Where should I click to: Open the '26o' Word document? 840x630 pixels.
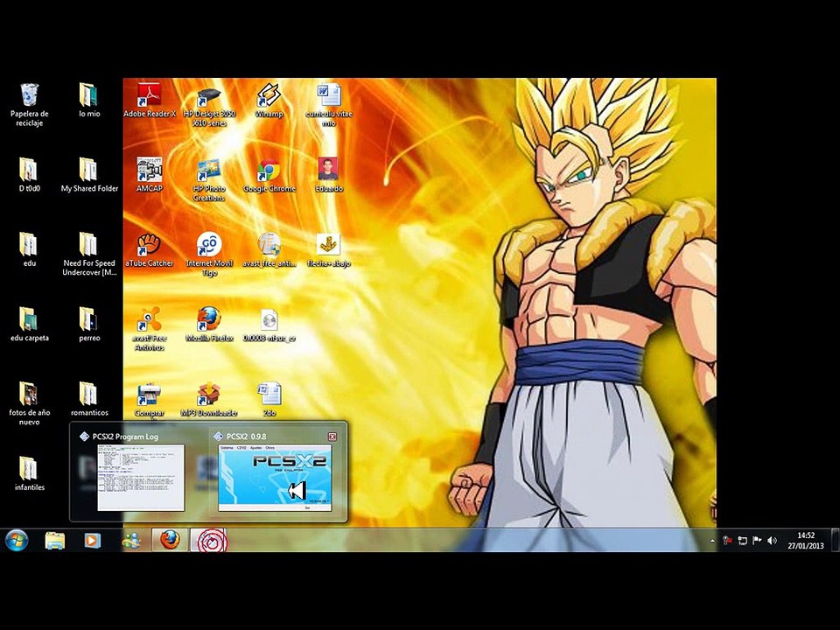269,395
